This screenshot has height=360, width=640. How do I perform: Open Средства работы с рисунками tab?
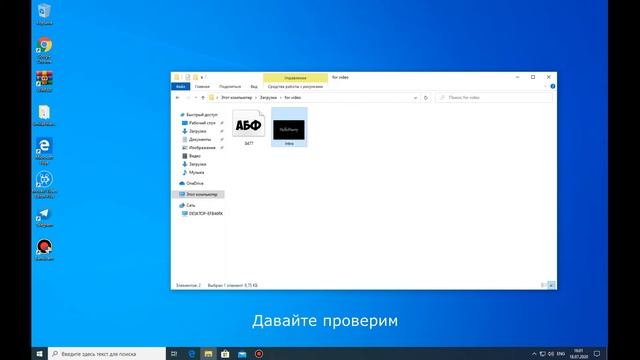click(x=295, y=87)
